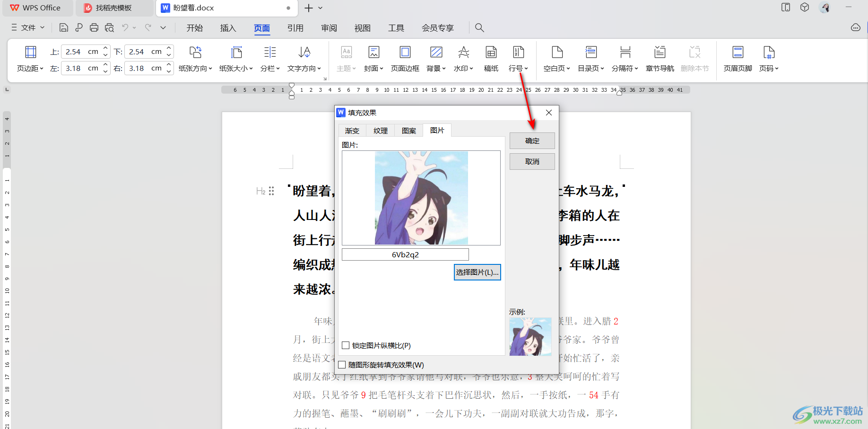Select the 纹理 tab in fill dialog

tap(381, 131)
